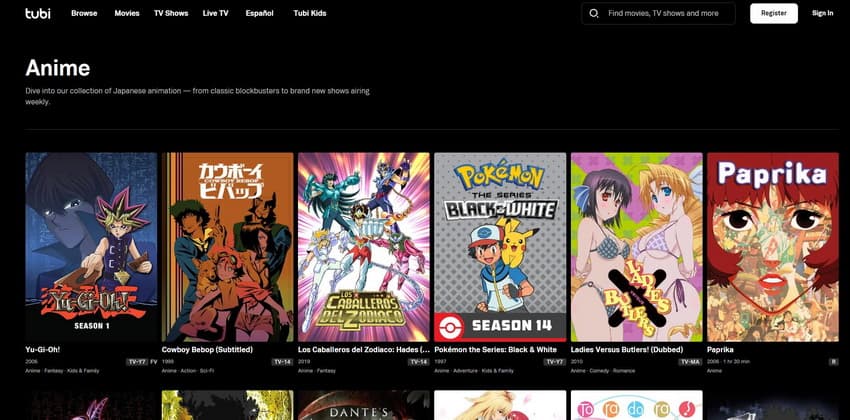850x420 pixels.
Task: Click Cowboy Bebop (Subtitled) title
Action: point(208,350)
